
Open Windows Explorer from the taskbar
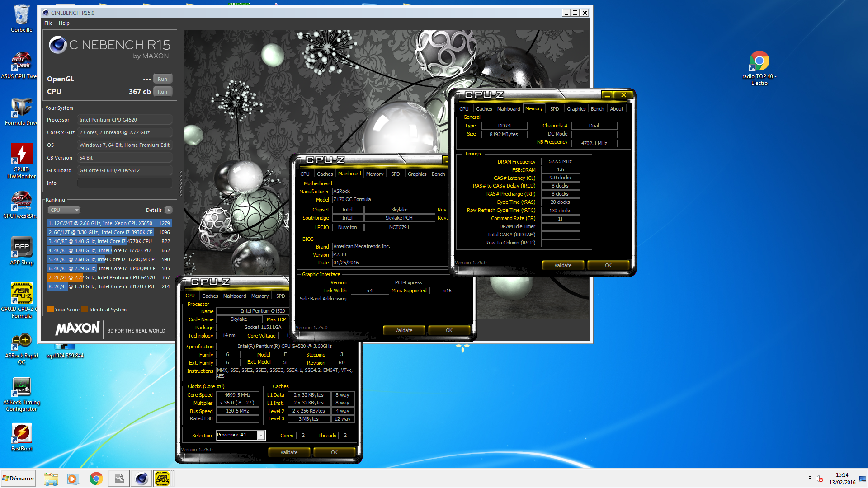(51, 479)
